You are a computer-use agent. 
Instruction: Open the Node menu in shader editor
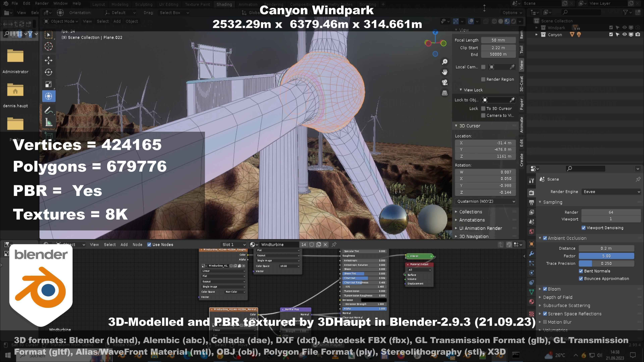tap(137, 245)
